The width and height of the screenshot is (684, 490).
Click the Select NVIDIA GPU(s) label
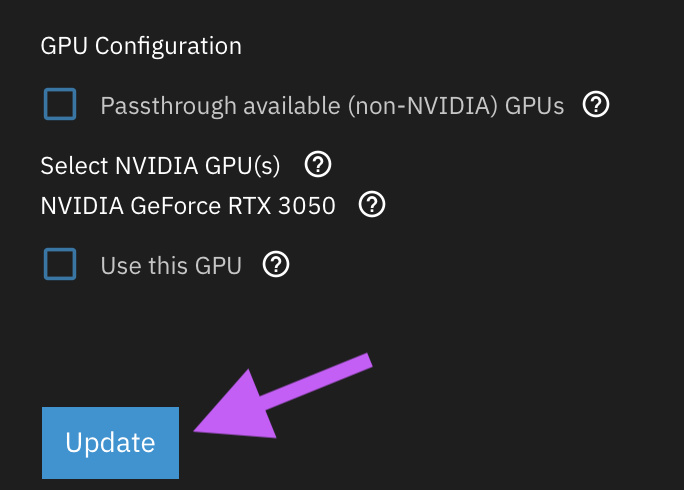160,164
